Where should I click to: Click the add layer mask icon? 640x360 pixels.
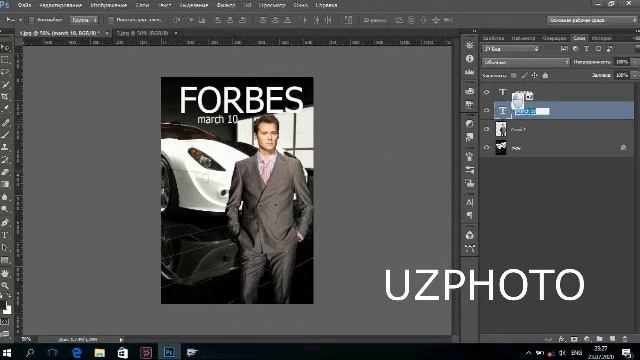[574, 339]
